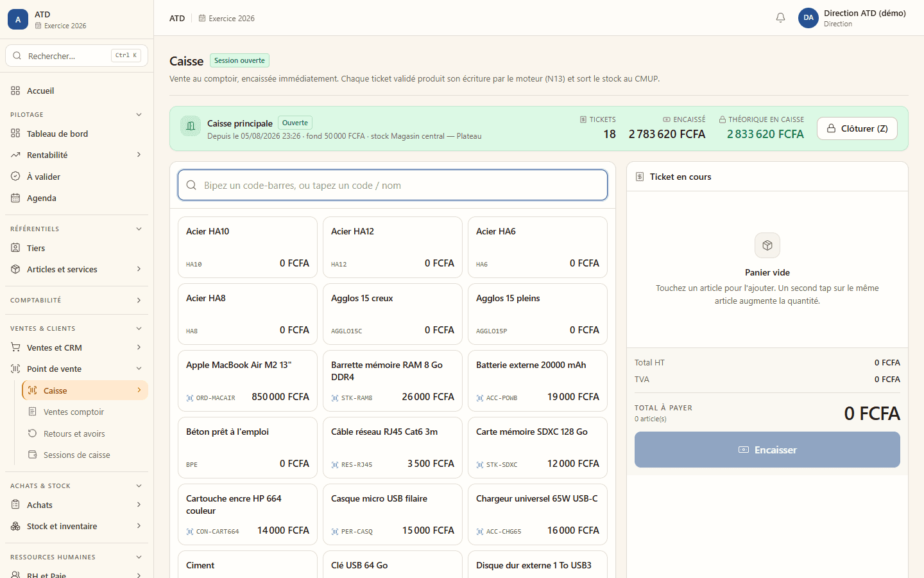Click the Point de vente barcode icon
This screenshot has height=578, width=924.
(15, 369)
